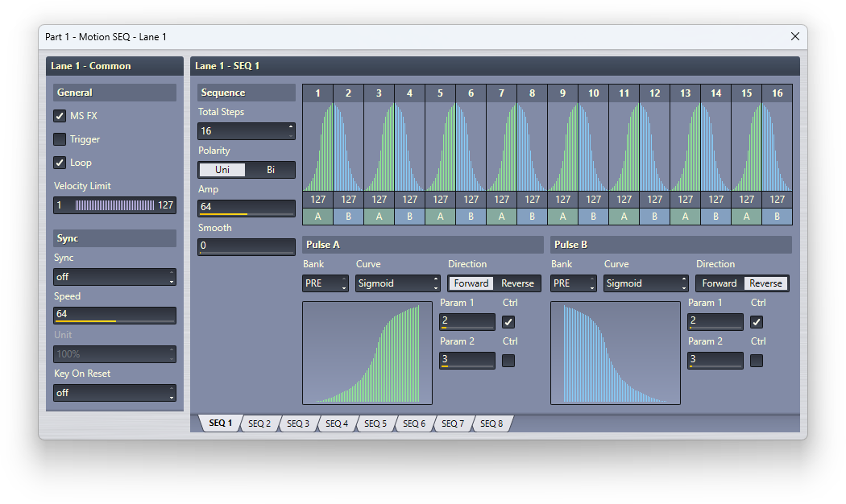Expand the Pulse A Curve Sigmoid dropdown
Viewport: 846px width, 504px height.
click(x=398, y=283)
